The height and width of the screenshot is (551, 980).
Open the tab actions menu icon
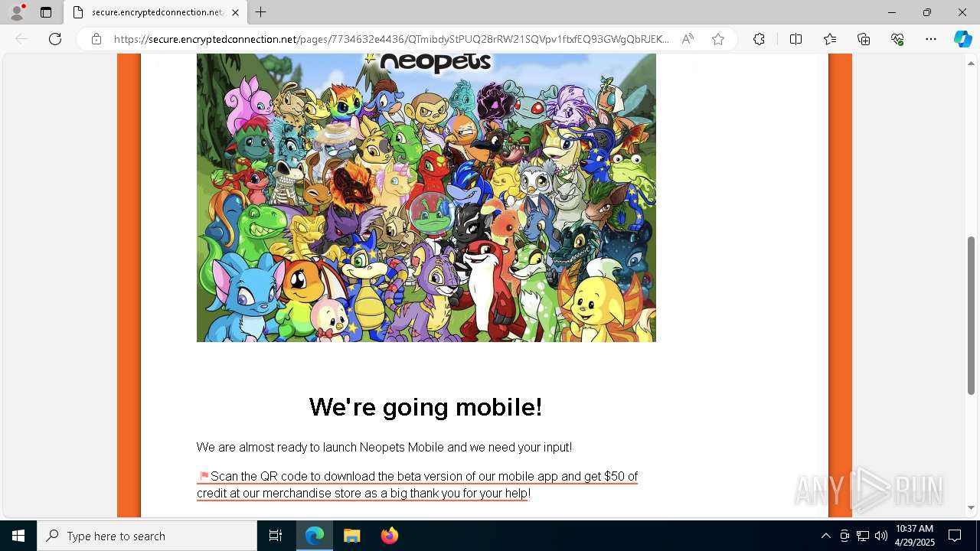click(x=46, y=12)
